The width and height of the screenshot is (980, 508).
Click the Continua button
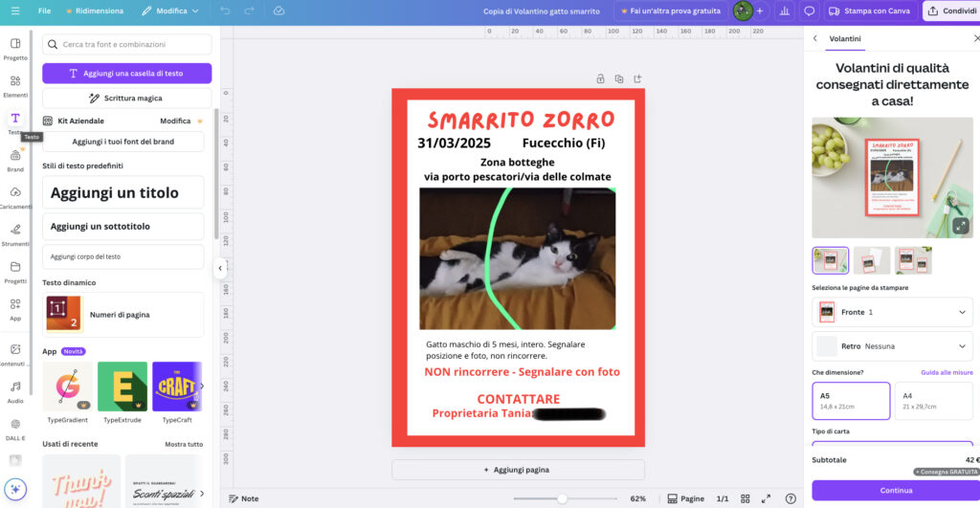click(x=896, y=491)
